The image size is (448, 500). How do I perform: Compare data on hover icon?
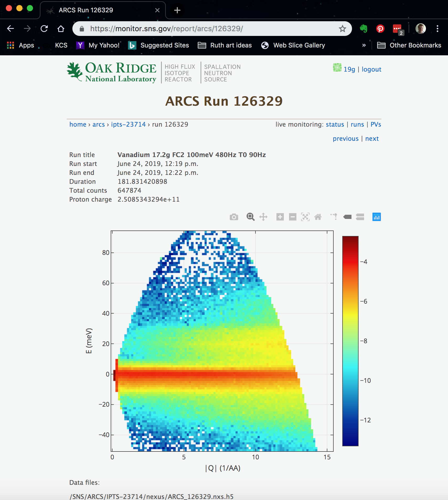coord(360,217)
